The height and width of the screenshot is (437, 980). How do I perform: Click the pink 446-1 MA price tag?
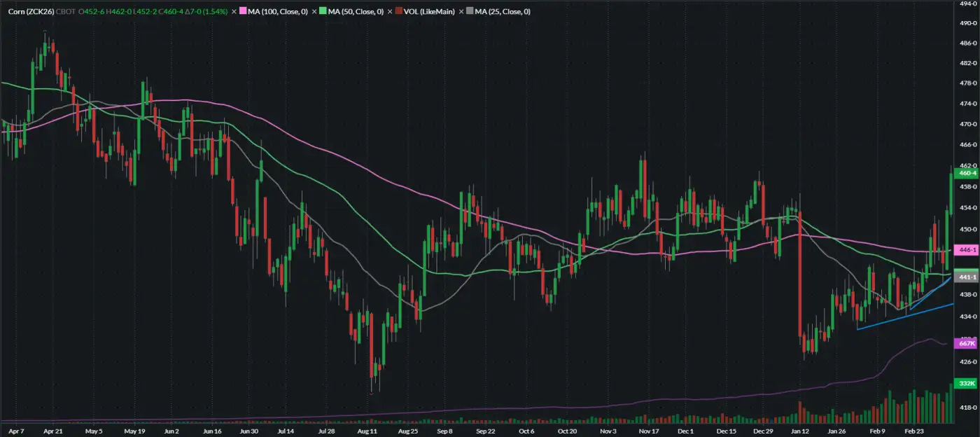click(967, 249)
